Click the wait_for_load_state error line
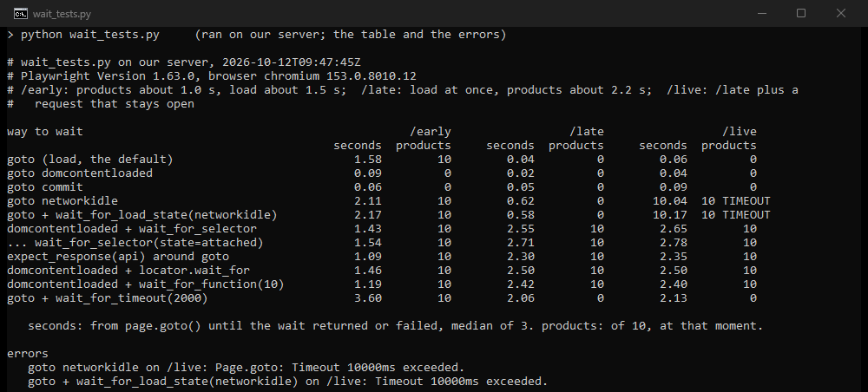The image size is (868, 392). tap(288, 381)
